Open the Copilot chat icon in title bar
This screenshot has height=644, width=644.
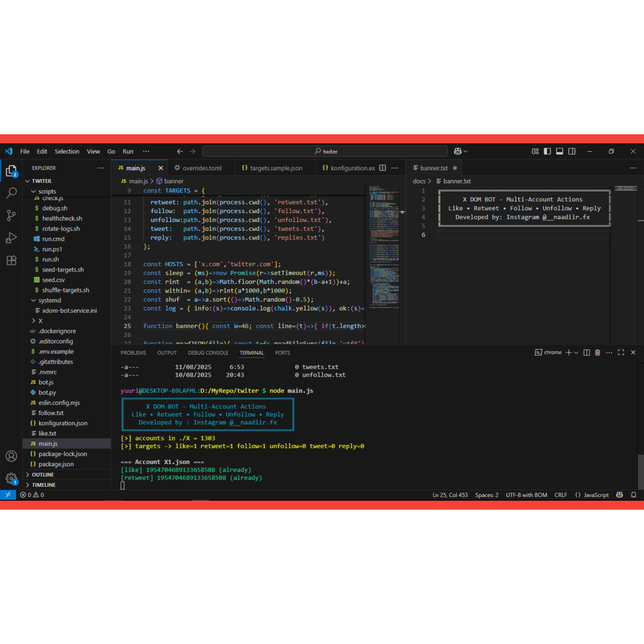pyautogui.click(x=458, y=151)
